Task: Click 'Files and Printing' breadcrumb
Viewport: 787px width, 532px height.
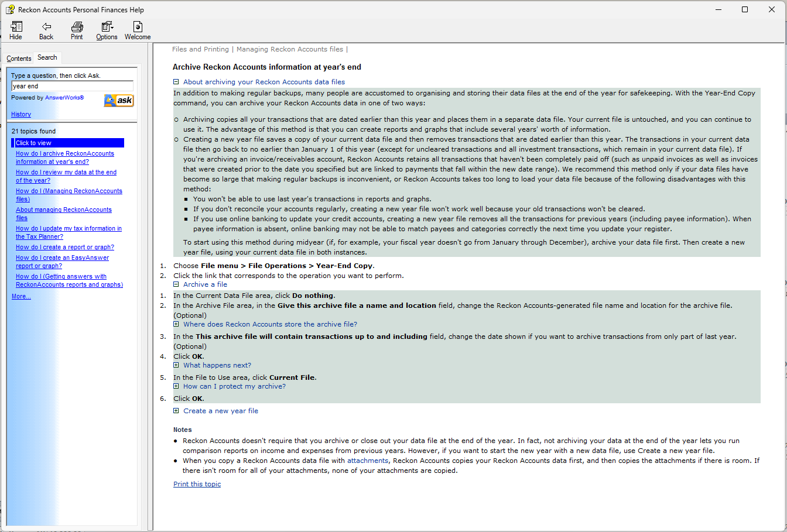Action: point(200,49)
